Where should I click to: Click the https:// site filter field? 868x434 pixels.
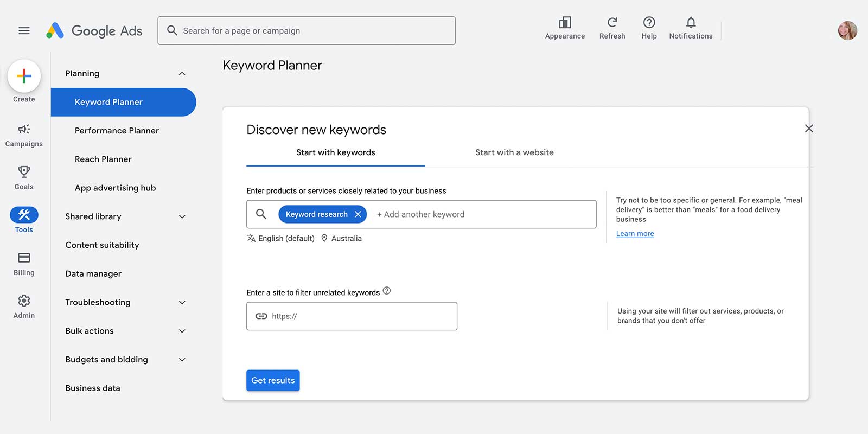(x=352, y=316)
